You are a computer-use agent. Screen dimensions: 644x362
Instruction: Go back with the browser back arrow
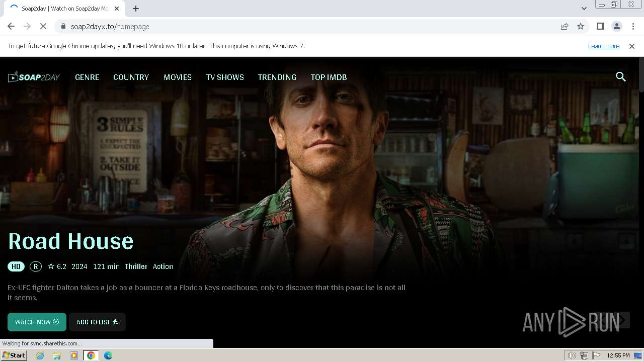(11, 26)
